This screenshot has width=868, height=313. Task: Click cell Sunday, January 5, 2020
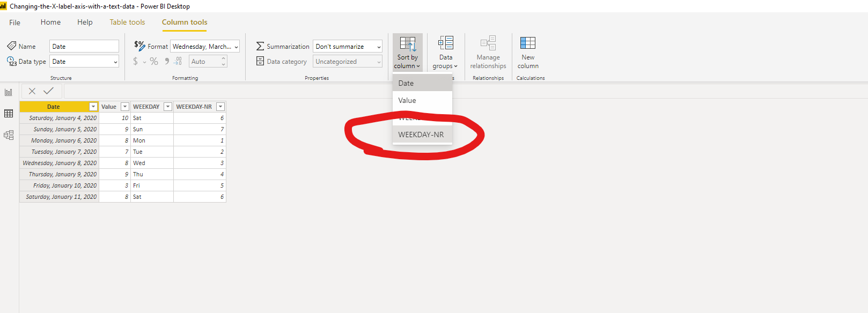tap(60, 129)
